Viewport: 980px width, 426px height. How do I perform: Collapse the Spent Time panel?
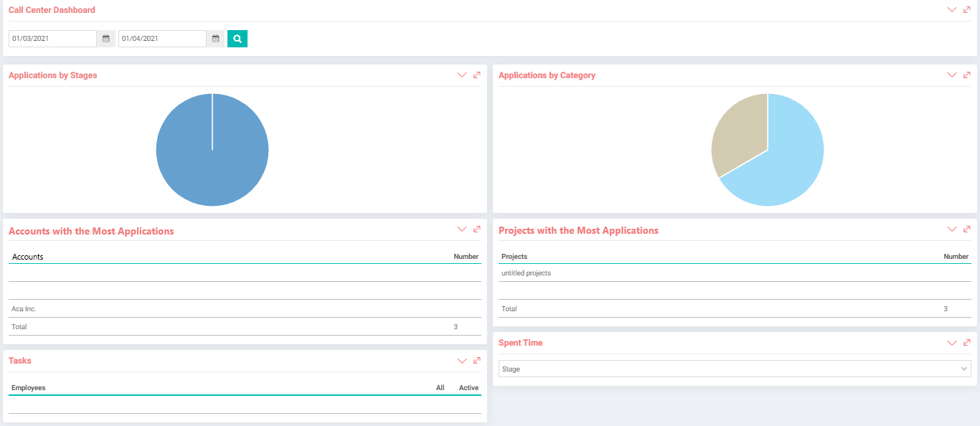[952, 343]
